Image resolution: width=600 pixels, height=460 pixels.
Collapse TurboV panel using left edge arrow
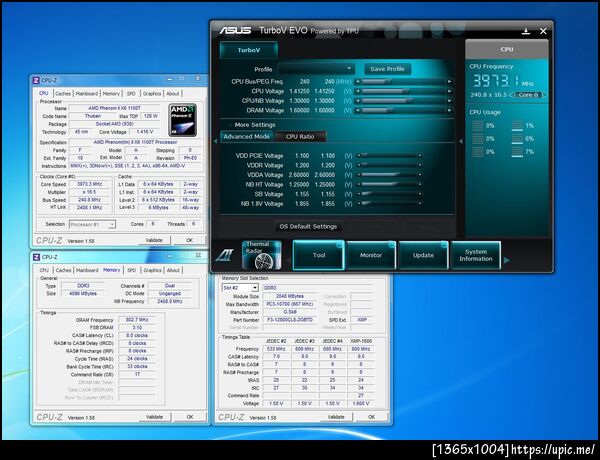coord(215,141)
